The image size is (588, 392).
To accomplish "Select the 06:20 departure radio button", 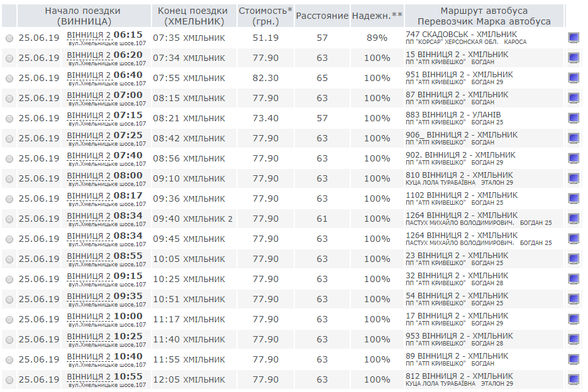I will [x=9, y=58].
